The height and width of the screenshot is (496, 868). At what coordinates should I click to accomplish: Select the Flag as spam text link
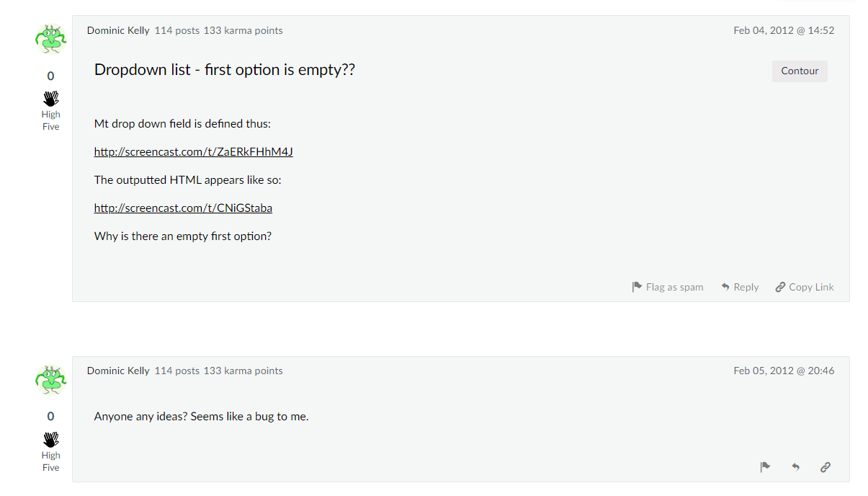tap(674, 287)
